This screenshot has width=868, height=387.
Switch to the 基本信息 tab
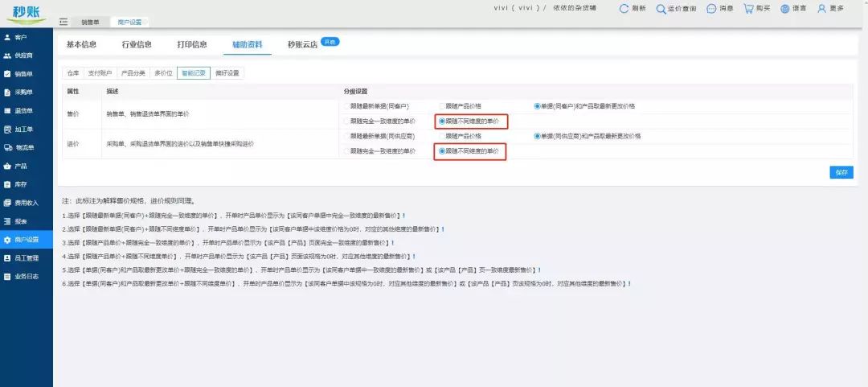pos(82,45)
